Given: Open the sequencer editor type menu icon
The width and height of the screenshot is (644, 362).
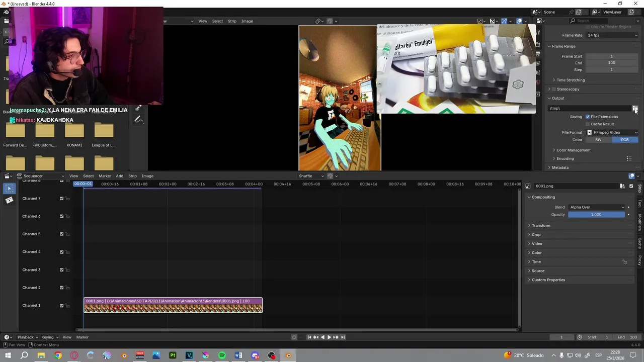Looking at the screenshot, I should 8,176.
